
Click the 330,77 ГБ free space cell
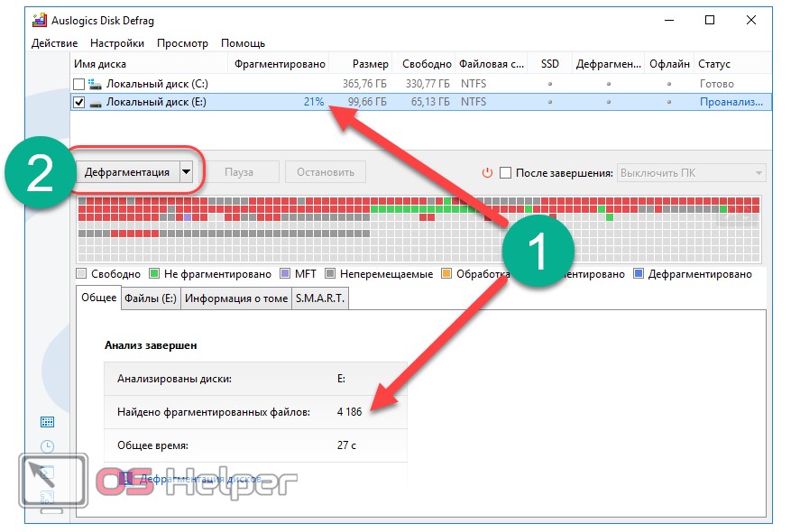(x=428, y=84)
